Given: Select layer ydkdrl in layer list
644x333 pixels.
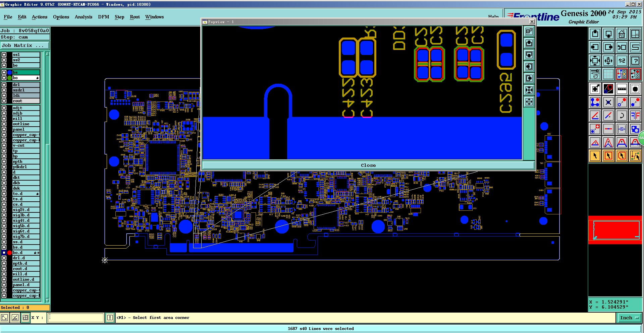Looking at the screenshot, I should coord(26,167).
